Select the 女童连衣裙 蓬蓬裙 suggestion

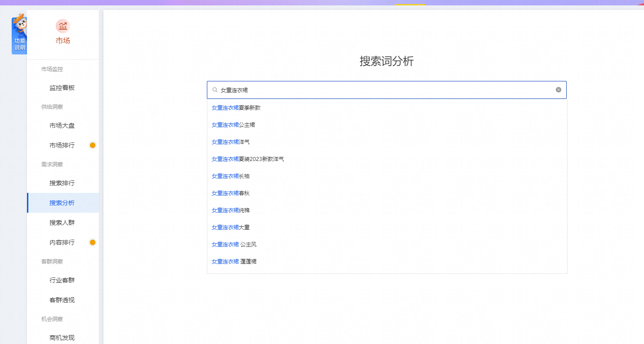click(234, 261)
